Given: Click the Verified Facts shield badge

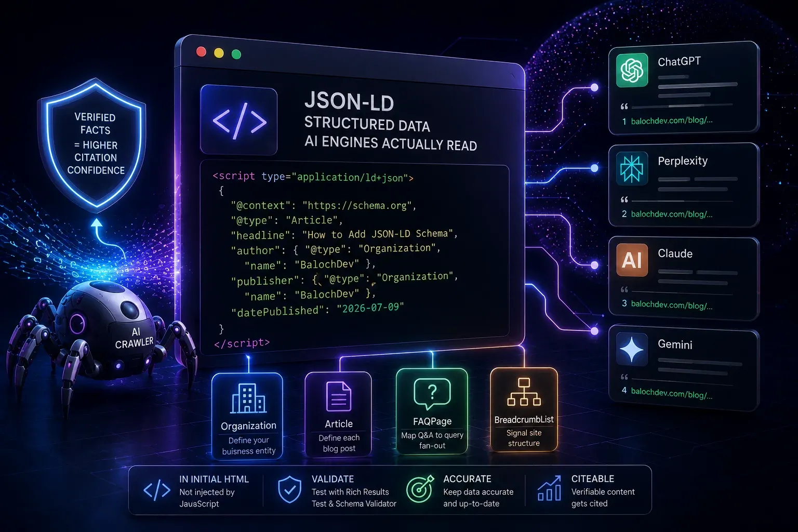Looking at the screenshot, I should (91, 145).
